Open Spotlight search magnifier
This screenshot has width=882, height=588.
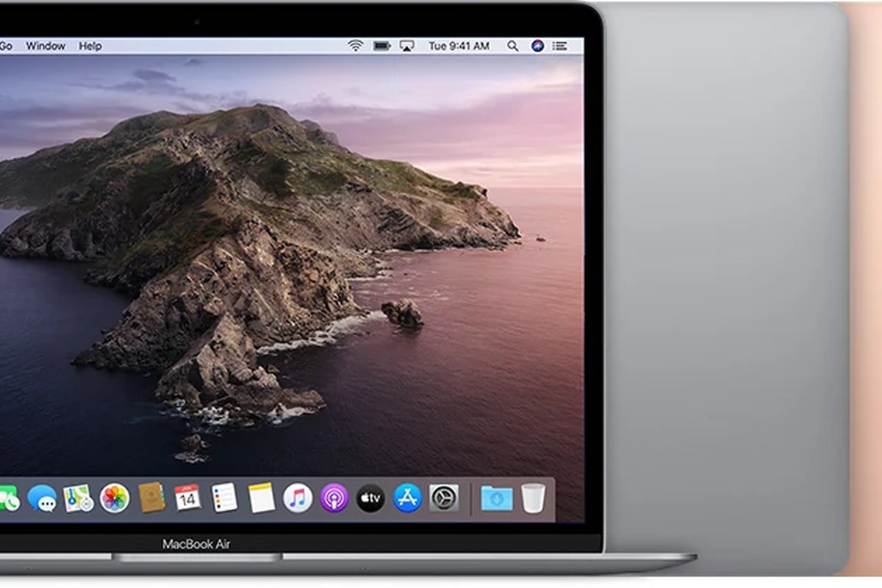(x=513, y=46)
